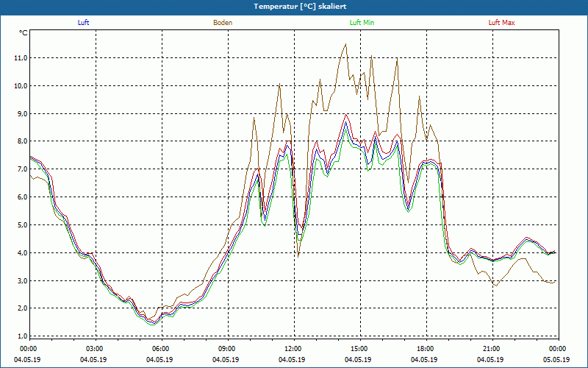Click the green Luft Min legend label
The height and width of the screenshot is (368, 588).
[x=362, y=23]
